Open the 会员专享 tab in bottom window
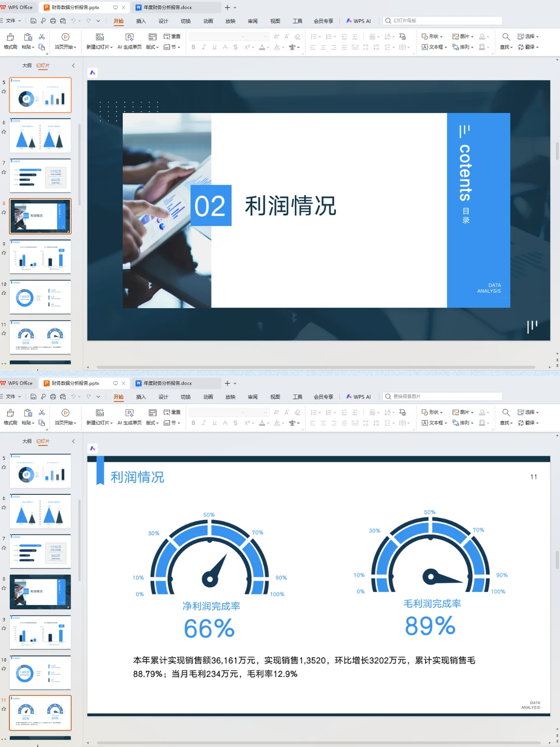560x747 pixels. 324,397
